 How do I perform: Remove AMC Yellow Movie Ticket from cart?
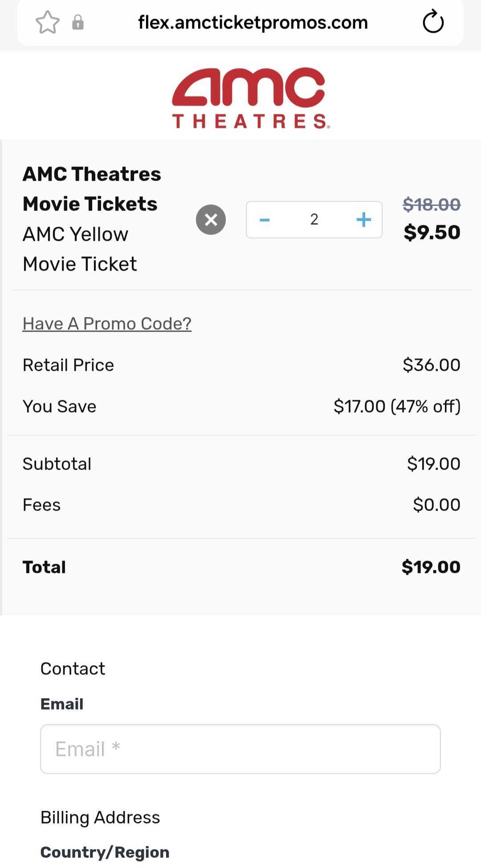pyautogui.click(x=211, y=219)
